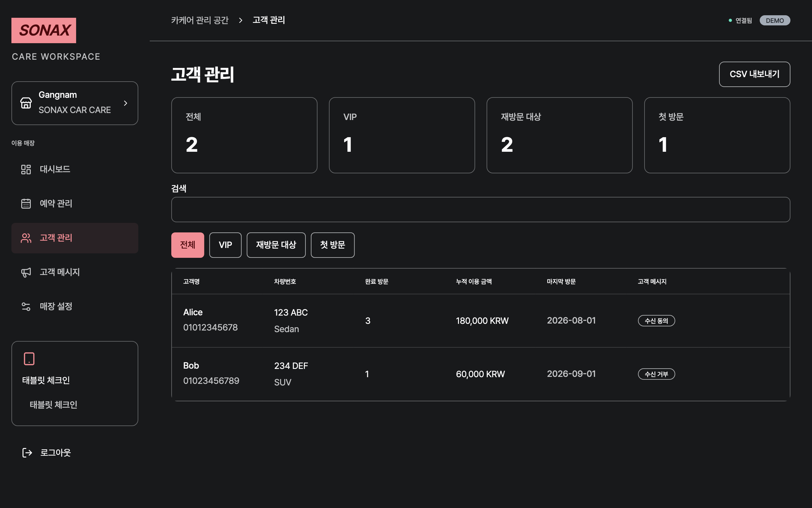Click the 고객 메시지 megaphone icon
Viewport: 812px width, 508px height.
click(26, 272)
